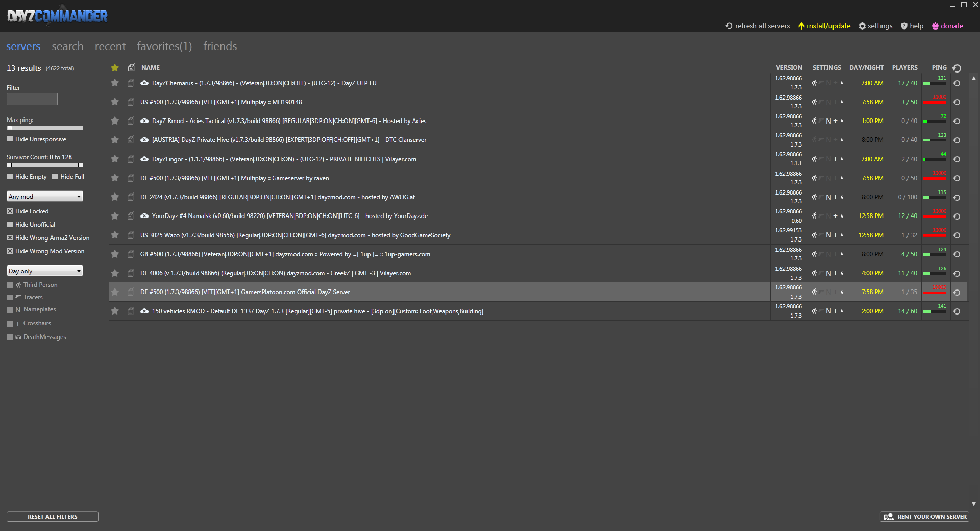
Task: Open the Day only dropdown
Action: point(45,271)
